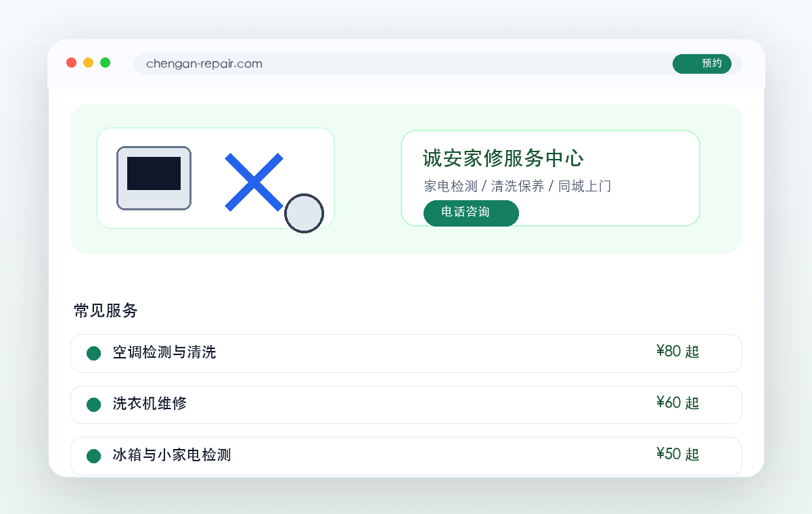Click the yellow minimize window dot
Image resolution: width=812 pixels, height=514 pixels.
88,63
